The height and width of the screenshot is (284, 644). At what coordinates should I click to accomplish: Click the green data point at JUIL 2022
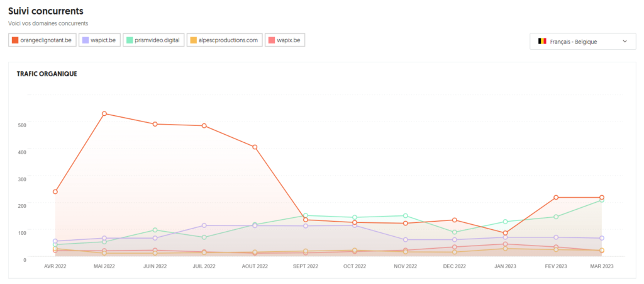click(x=204, y=237)
